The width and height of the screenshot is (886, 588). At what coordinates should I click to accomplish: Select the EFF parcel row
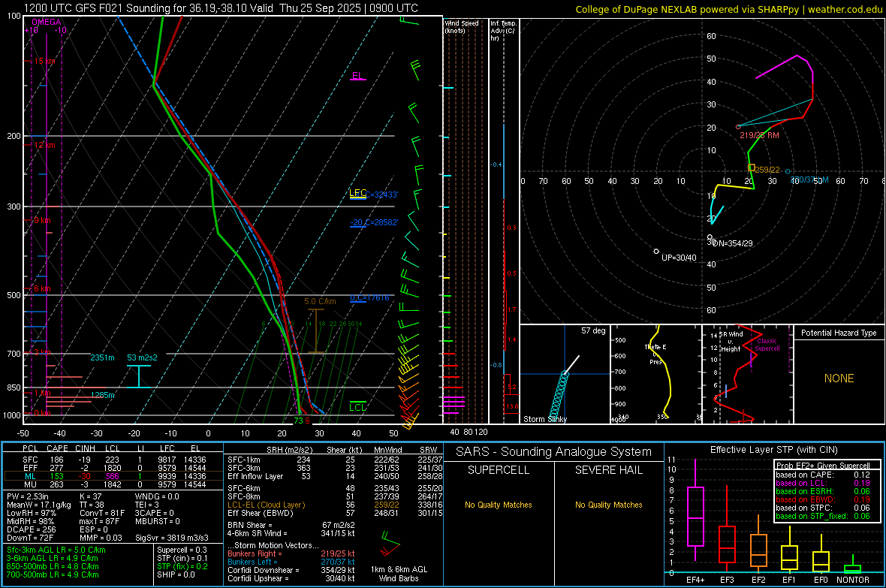113,468
